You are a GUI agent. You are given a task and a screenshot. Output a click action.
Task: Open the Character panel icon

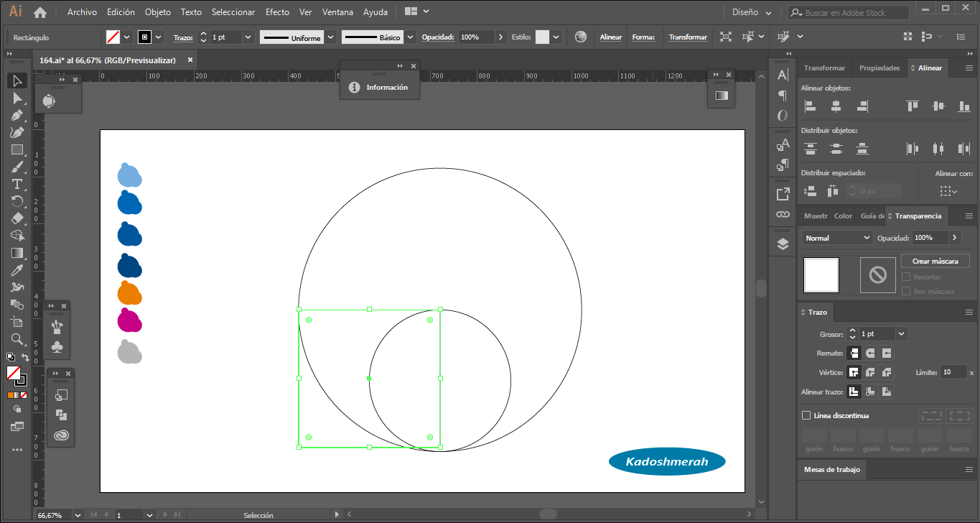783,75
